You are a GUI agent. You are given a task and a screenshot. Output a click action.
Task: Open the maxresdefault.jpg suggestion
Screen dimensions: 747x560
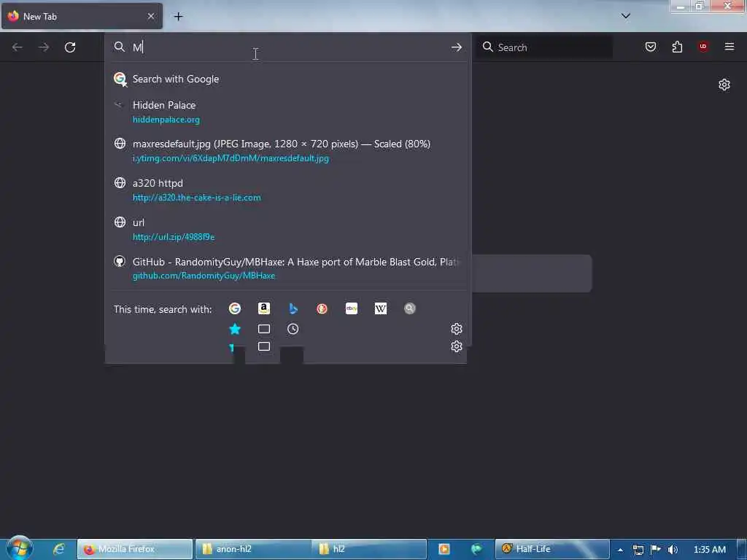(287, 150)
